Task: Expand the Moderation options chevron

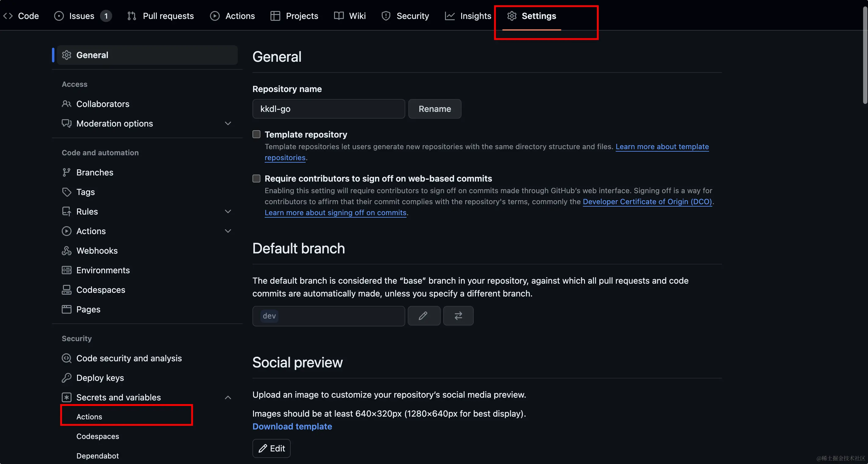Action: (228, 123)
